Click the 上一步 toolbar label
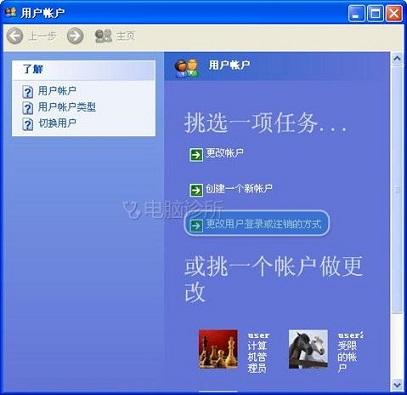Image resolution: width=407 pixels, height=395 pixels. point(43,36)
